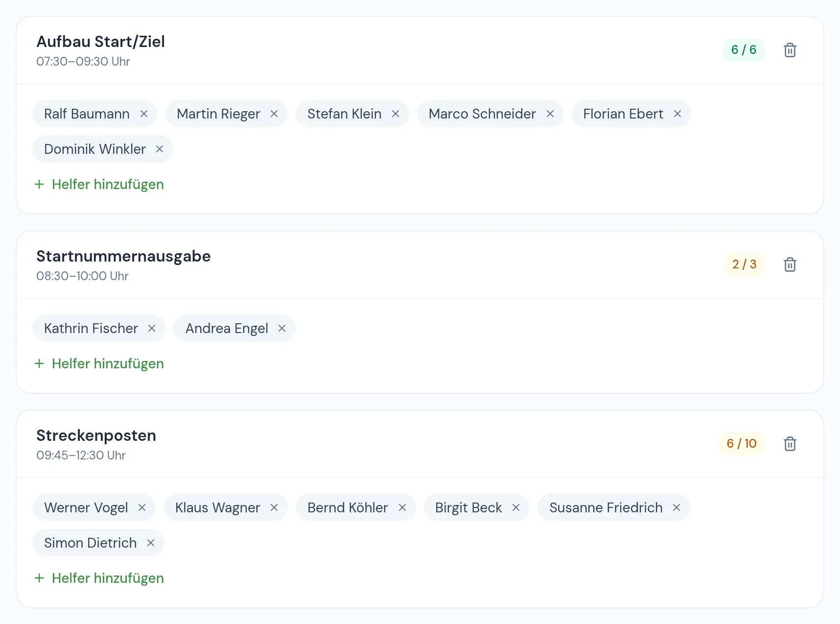
Task: Remove Martin Rieger chip
Action: coord(274,114)
